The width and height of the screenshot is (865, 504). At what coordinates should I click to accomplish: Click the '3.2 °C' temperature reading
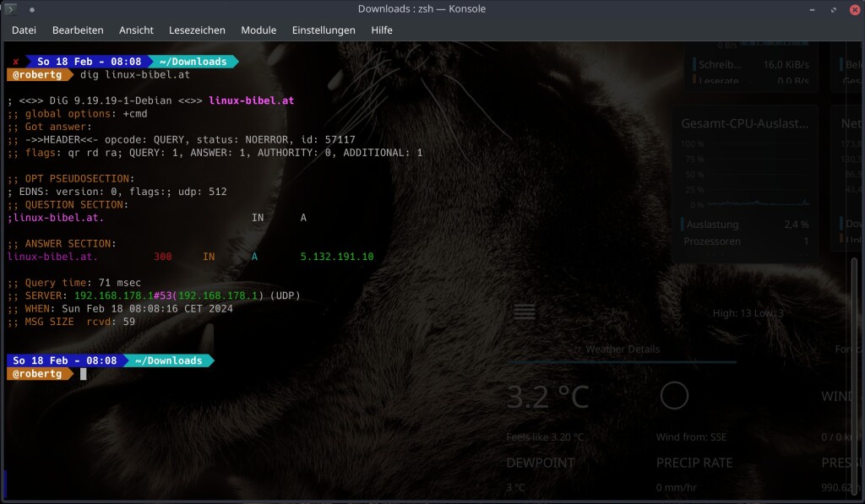click(x=547, y=397)
